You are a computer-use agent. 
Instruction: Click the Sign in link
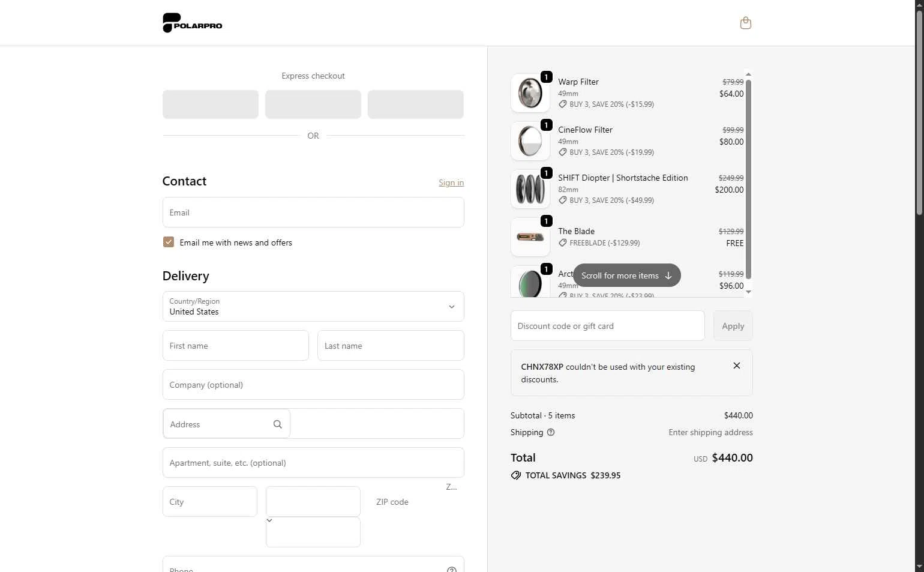(x=451, y=182)
